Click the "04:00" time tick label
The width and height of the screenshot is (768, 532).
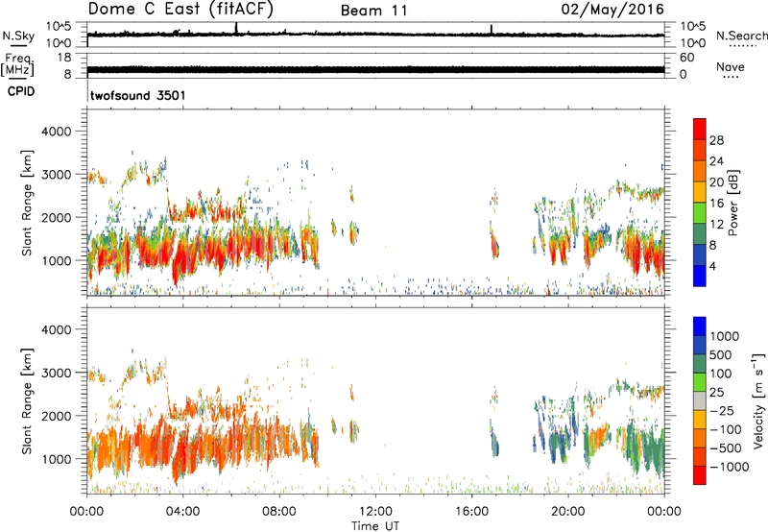(182, 512)
